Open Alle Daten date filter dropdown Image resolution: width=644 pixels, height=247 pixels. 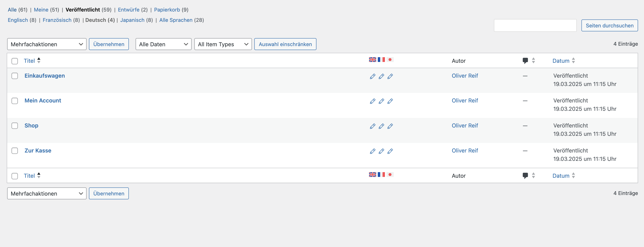point(164,44)
